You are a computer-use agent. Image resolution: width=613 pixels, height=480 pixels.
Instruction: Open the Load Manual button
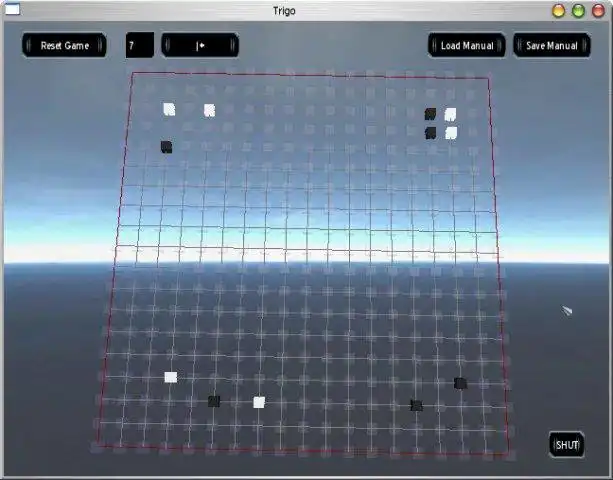(x=467, y=45)
